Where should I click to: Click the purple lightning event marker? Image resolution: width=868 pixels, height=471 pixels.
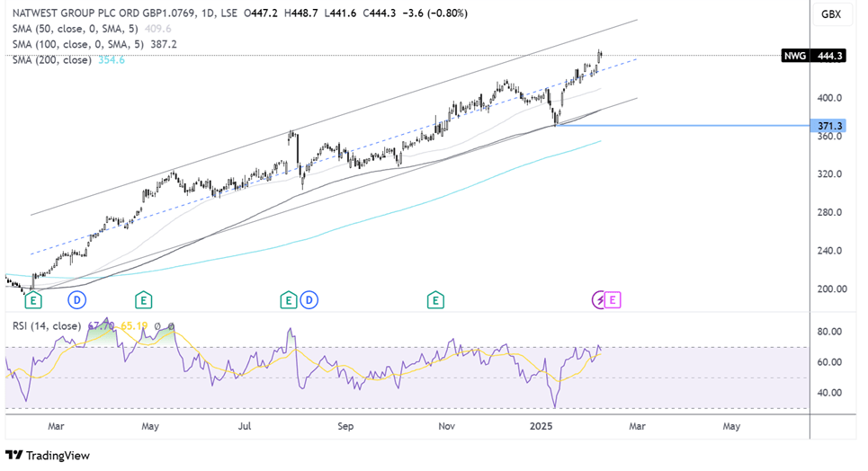point(600,300)
